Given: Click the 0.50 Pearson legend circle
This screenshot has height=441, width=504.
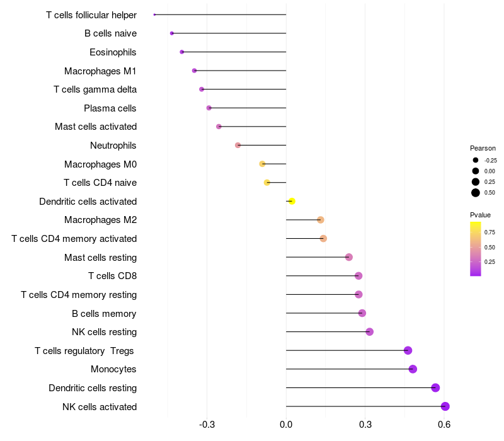Looking at the screenshot, I should [x=476, y=193].
